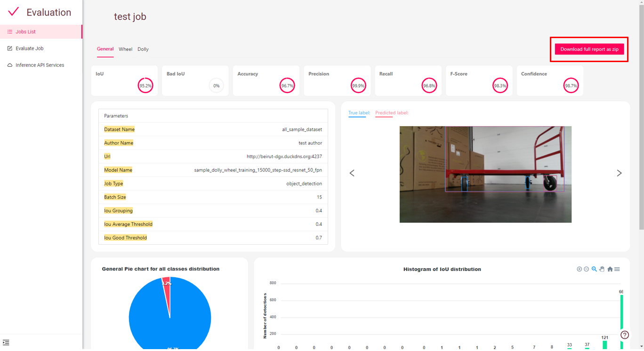The height and width of the screenshot is (351, 644).
Task: Select the selection zoom magnifier tool
Action: pyautogui.click(x=594, y=269)
